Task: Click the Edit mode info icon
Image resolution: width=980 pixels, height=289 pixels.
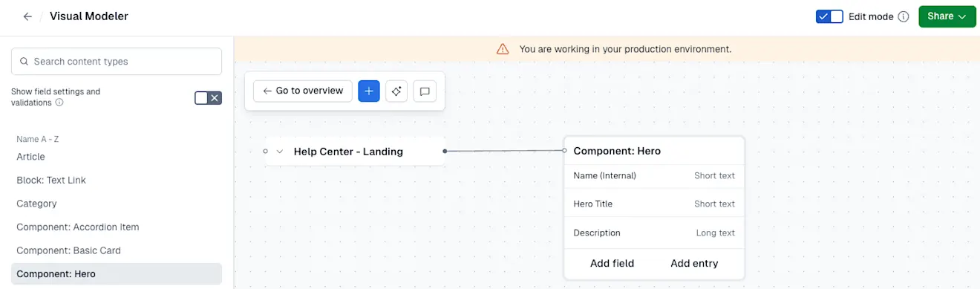Action: [904, 16]
